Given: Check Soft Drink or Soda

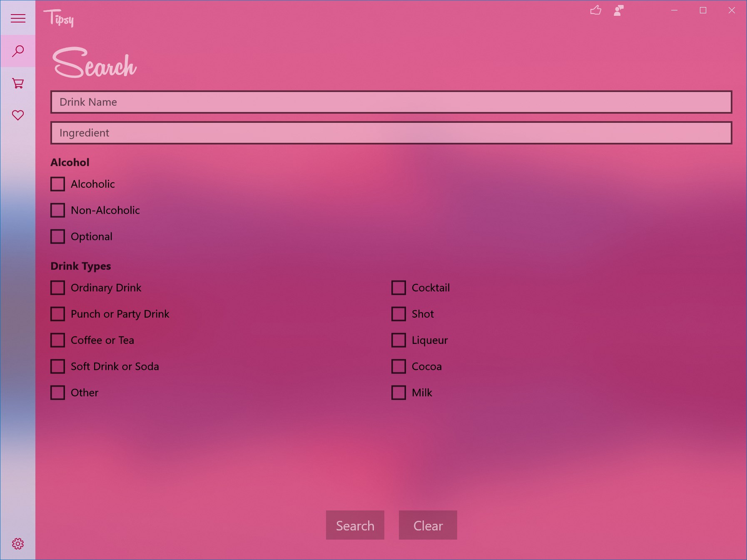Looking at the screenshot, I should [58, 366].
